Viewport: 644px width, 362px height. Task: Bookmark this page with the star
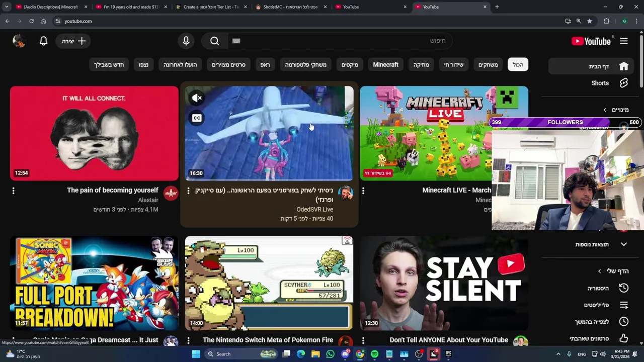590,21
